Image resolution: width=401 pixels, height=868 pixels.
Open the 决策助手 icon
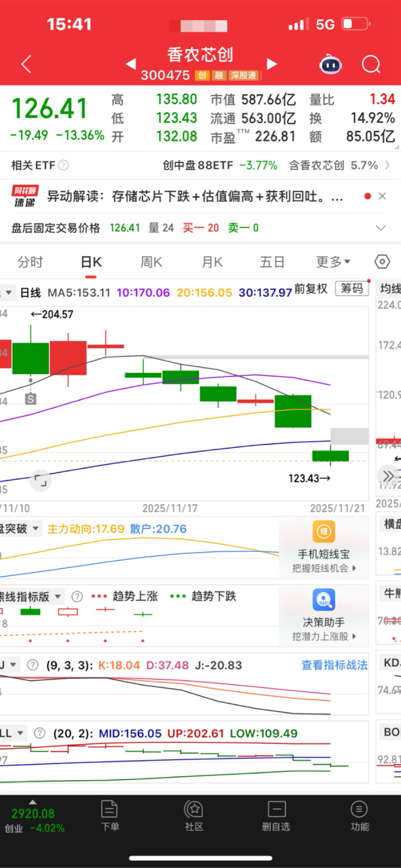[324, 600]
